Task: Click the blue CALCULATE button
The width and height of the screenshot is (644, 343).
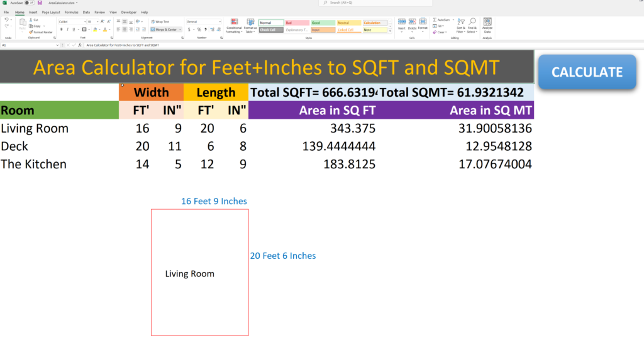Action: coord(587,72)
